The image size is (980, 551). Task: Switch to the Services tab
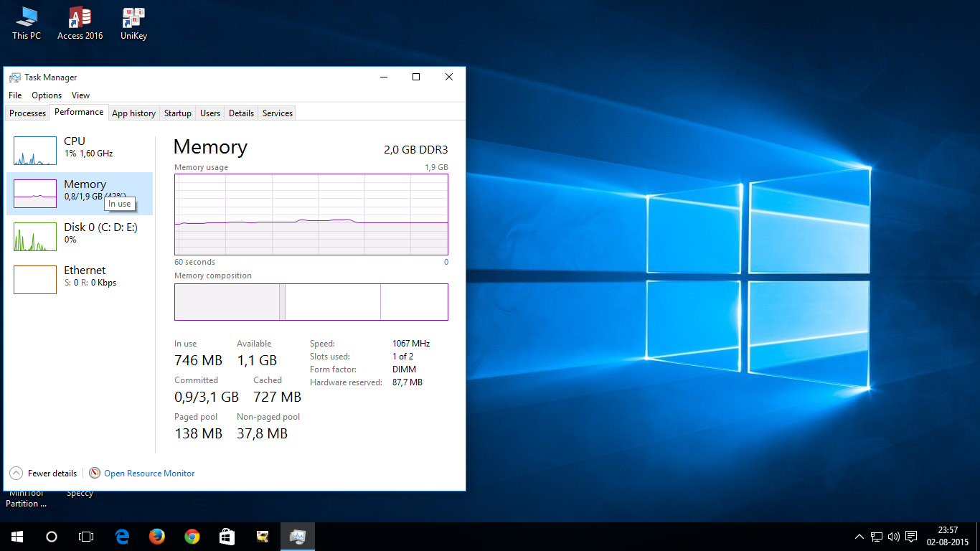(x=278, y=113)
